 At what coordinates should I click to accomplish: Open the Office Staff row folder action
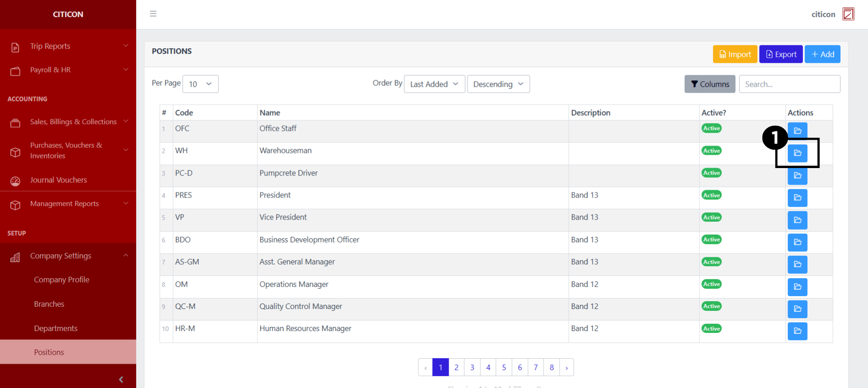point(797,130)
